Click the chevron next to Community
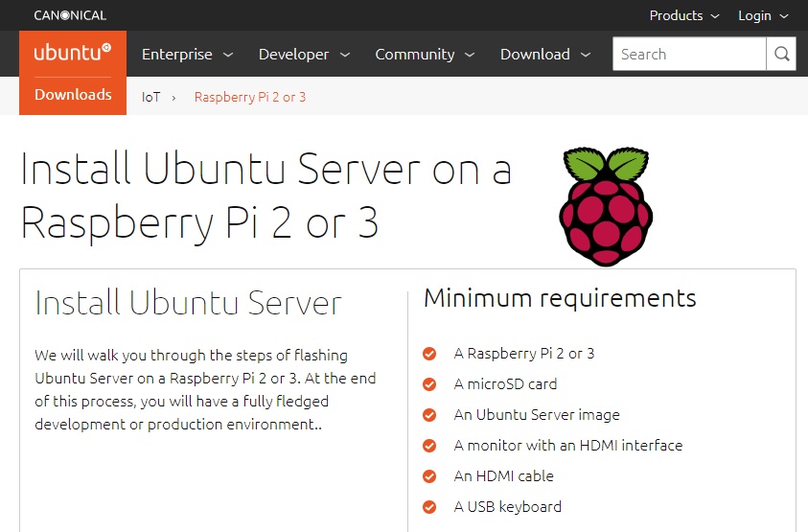 pos(469,55)
